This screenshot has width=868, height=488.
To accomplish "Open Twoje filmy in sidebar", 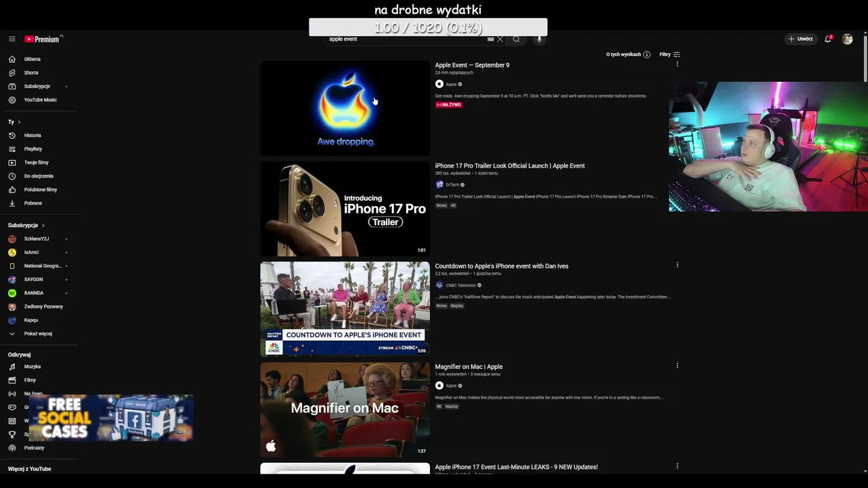I will coord(38,163).
